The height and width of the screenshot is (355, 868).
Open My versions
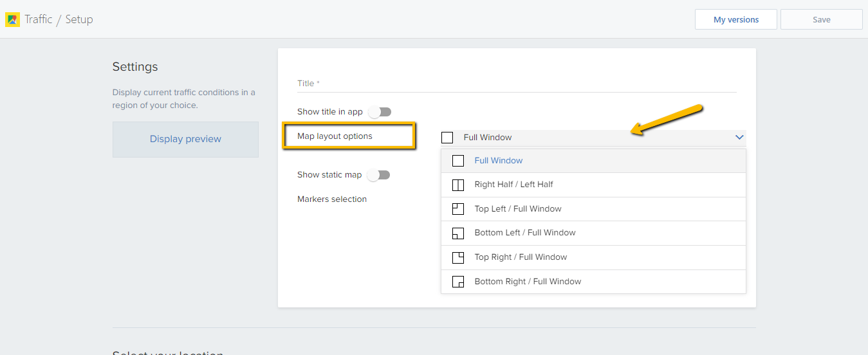[735, 20]
